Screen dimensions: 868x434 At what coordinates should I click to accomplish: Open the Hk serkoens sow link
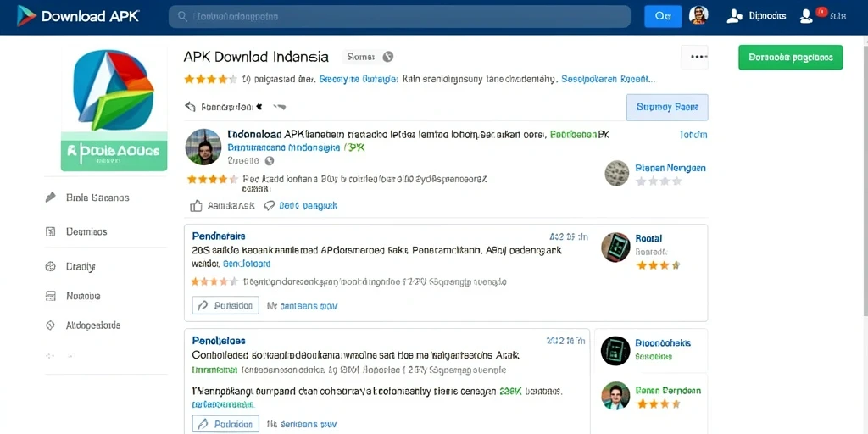[x=303, y=425]
